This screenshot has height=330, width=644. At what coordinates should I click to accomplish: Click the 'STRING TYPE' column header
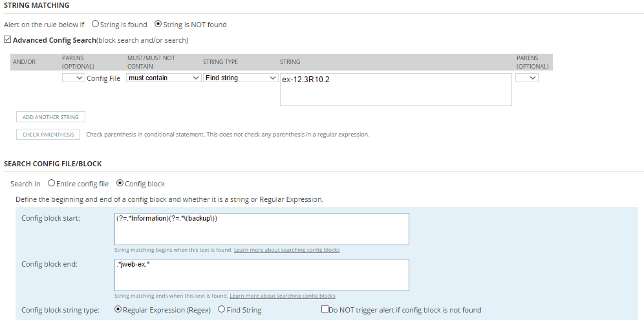point(220,62)
